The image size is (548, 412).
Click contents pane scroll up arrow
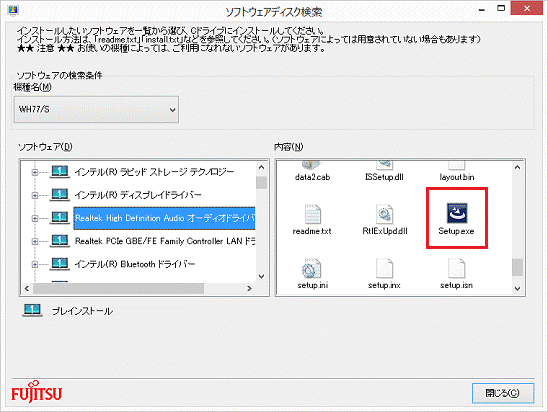(518, 167)
